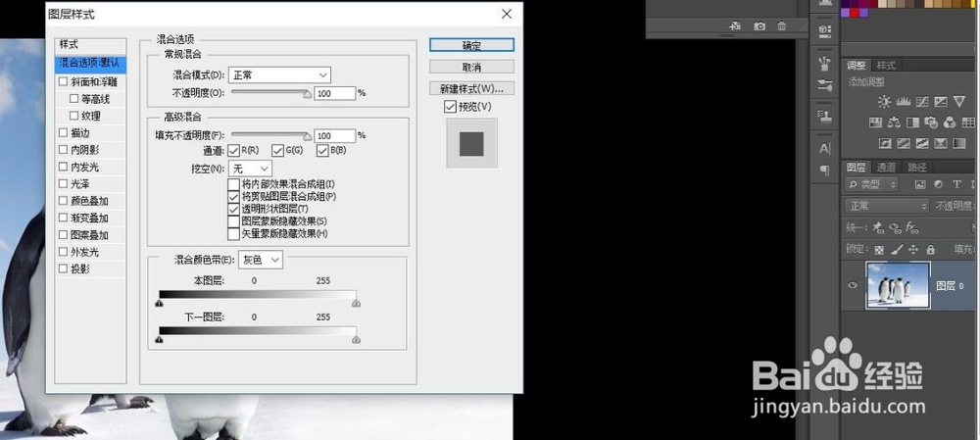Enable 投影 checkbox
This screenshot has width=980, height=440.
click(63, 269)
